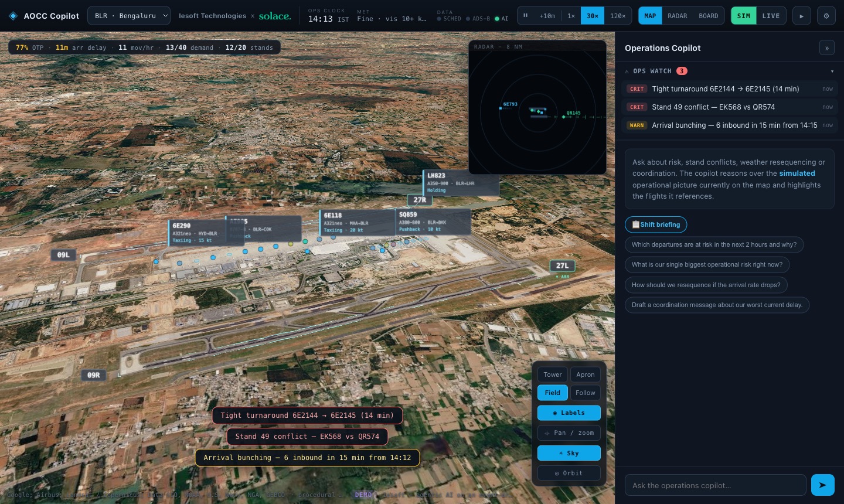This screenshot has width=844, height=504.
Task: Click runway 27R label marker
Action: coord(420,200)
